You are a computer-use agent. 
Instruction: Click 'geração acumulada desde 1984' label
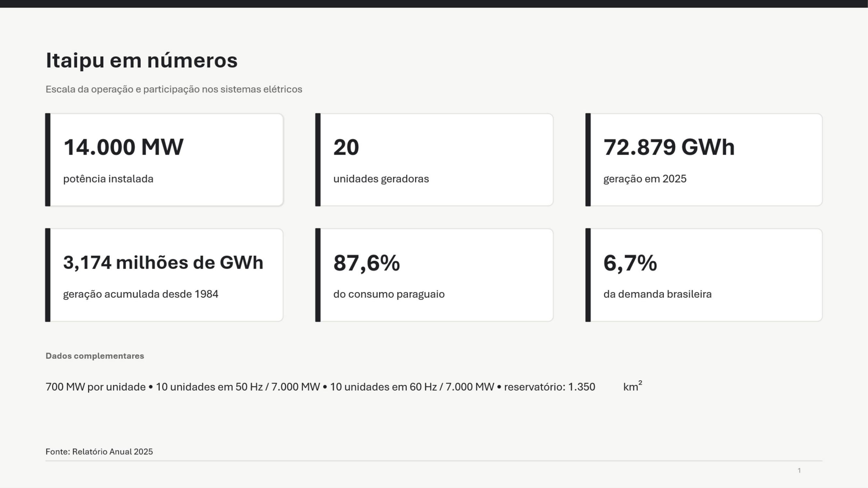tap(141, 294)
